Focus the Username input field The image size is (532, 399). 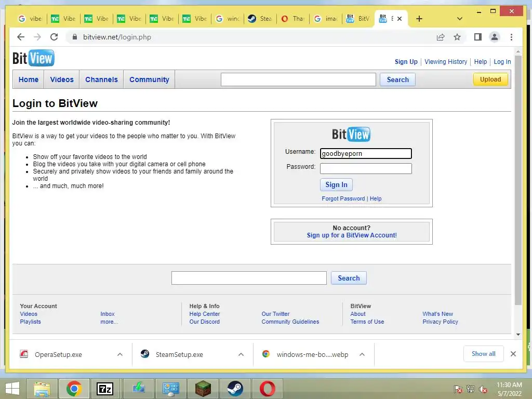tap(366, 153)
